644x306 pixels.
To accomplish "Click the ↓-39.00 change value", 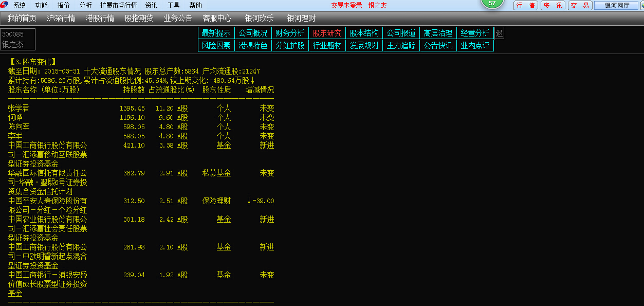I will point(261,201).
